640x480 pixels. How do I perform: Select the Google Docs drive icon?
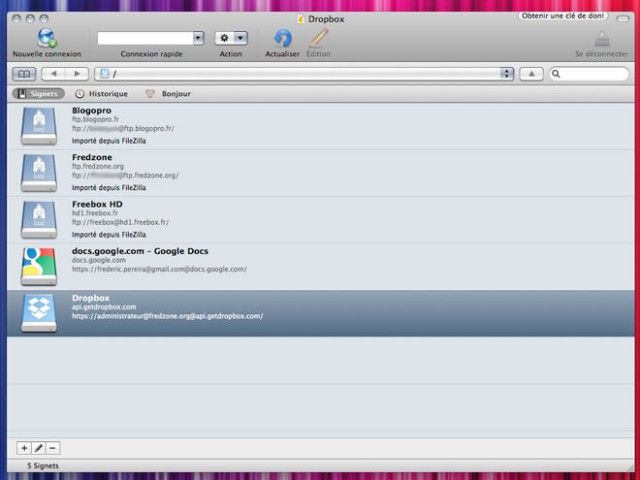[x=39, y=267]
